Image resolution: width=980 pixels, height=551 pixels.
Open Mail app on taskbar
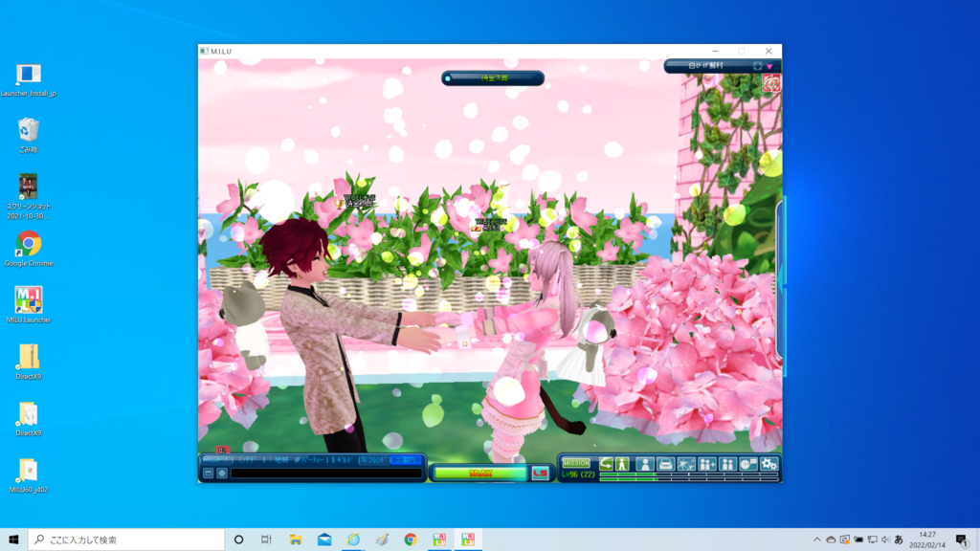click(x=324, y=540)
